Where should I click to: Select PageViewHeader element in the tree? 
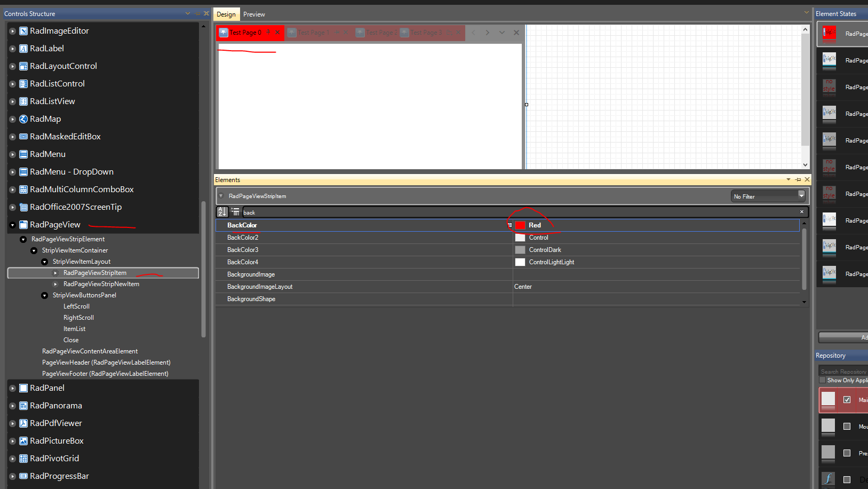tap(106, 362)
